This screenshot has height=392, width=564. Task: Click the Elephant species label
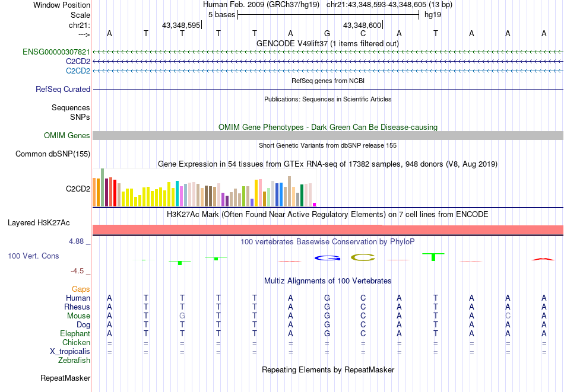pyautogui.click(x=75, y=333)
